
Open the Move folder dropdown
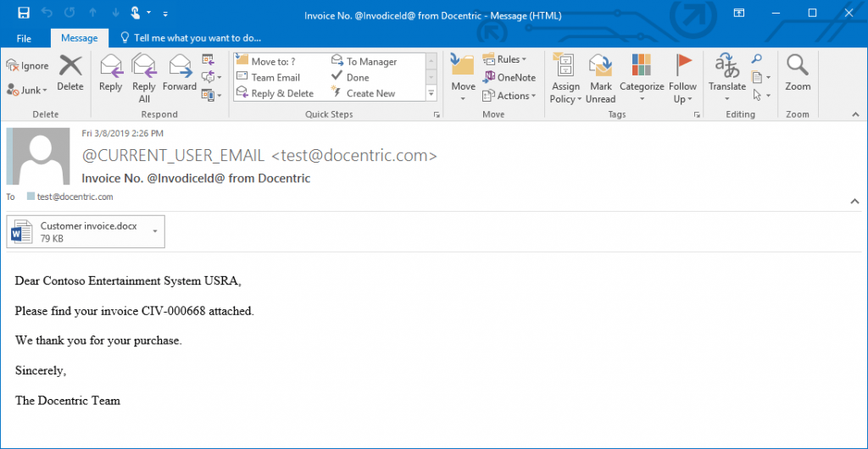[463, 78]
